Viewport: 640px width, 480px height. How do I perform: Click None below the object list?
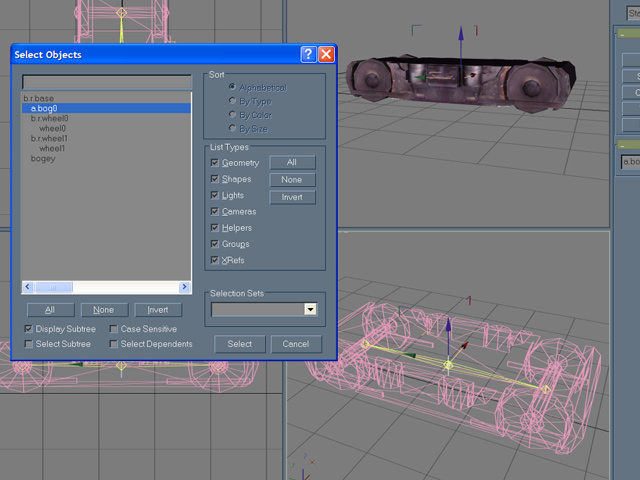point(104,310)
